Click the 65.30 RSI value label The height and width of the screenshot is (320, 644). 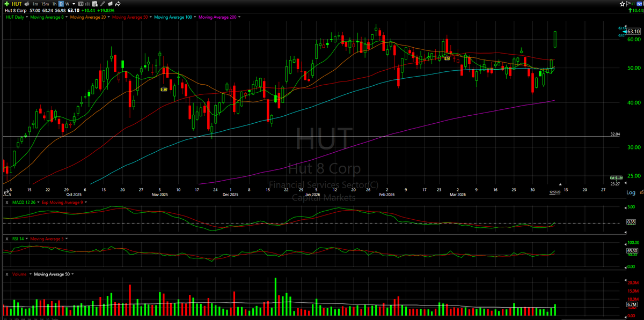pos(632,250)
